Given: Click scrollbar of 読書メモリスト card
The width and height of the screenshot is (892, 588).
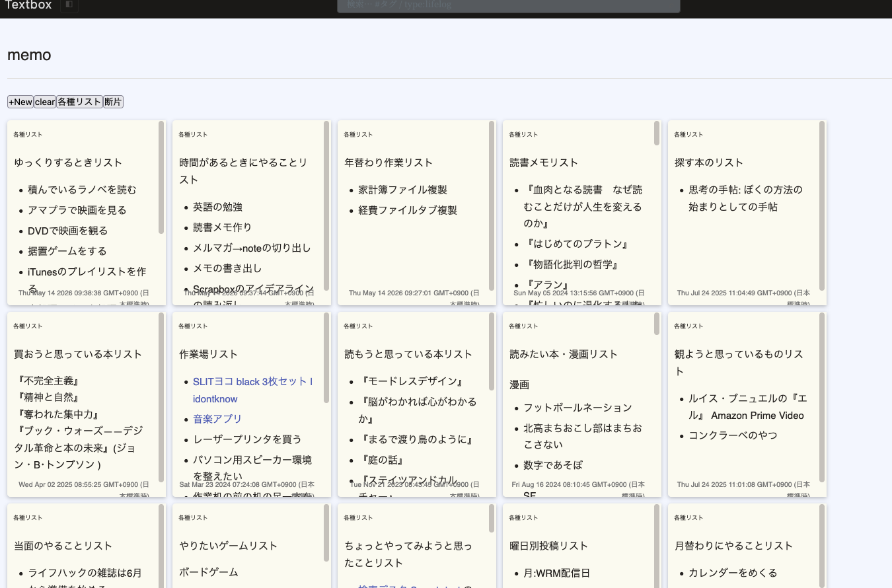Looking at the screenshot, I should pos(657,133).
